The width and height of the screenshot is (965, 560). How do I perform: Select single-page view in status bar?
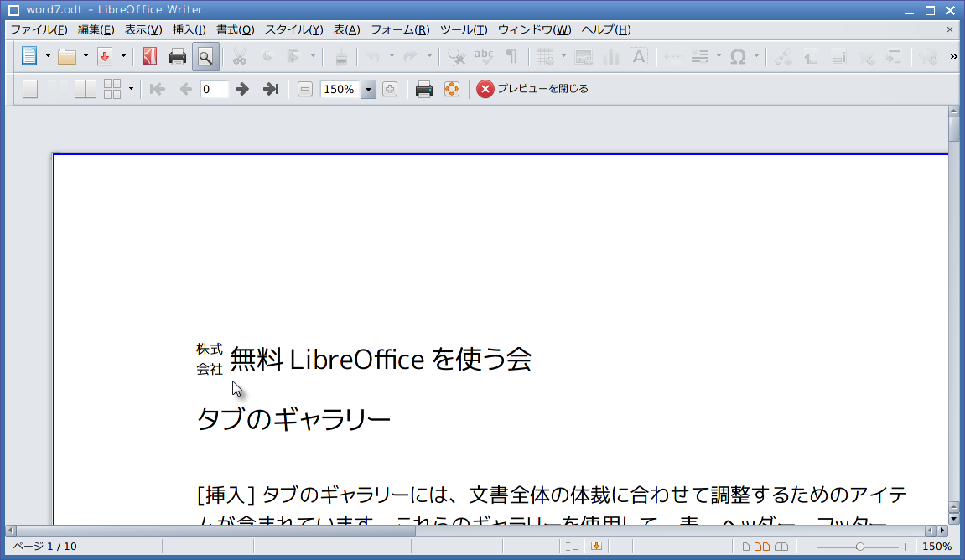click(x=746, y=547)
